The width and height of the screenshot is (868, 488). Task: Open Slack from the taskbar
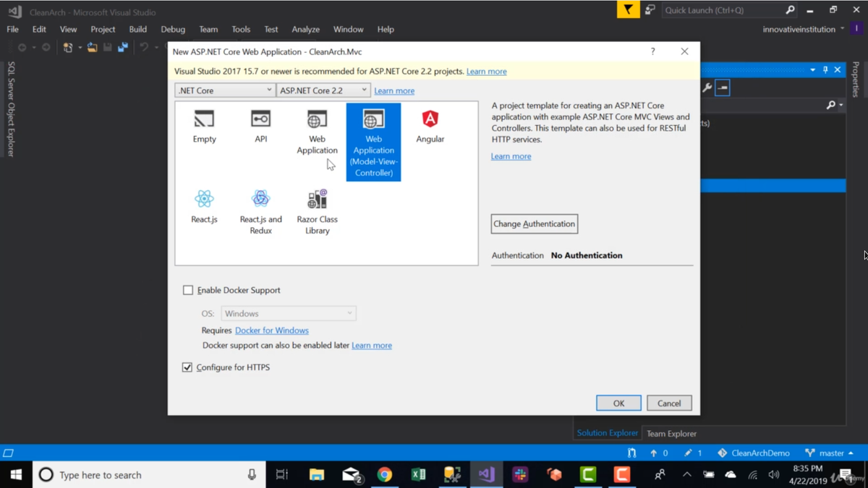[520, 474]
